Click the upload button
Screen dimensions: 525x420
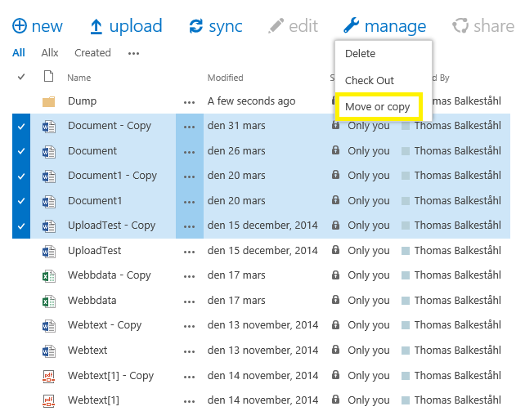tap(125, 26)
